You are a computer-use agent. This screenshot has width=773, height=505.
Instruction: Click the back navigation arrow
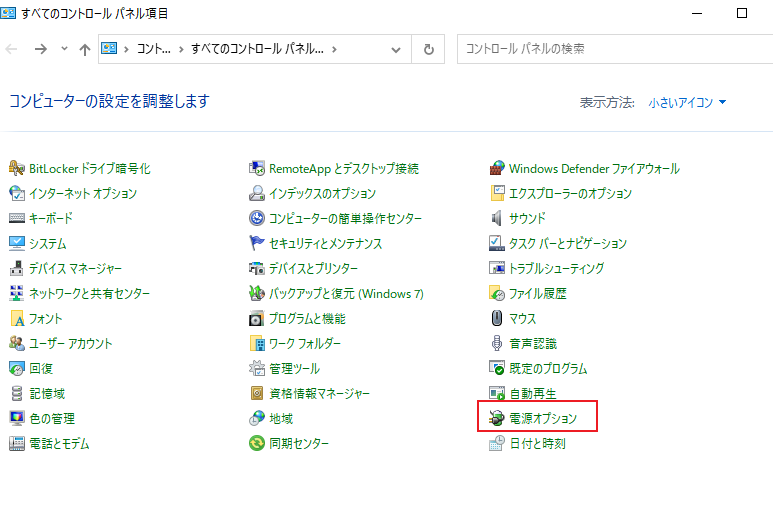point(11,49)
